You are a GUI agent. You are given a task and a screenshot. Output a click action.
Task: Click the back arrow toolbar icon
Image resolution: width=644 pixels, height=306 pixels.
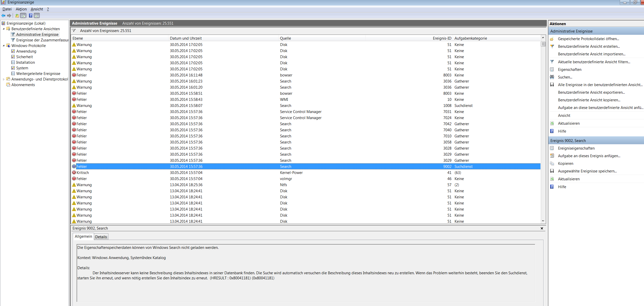[3, 16]
